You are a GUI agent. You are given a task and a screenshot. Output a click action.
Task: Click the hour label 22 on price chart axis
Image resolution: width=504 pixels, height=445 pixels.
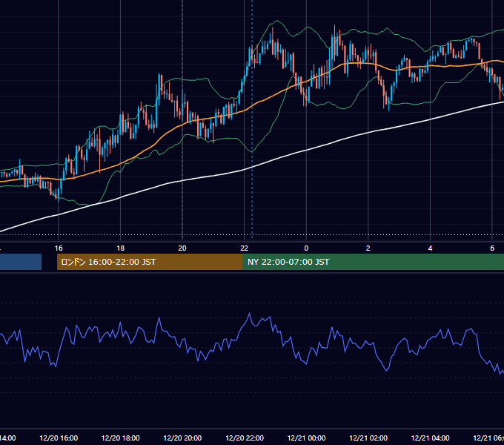[245, 248]
